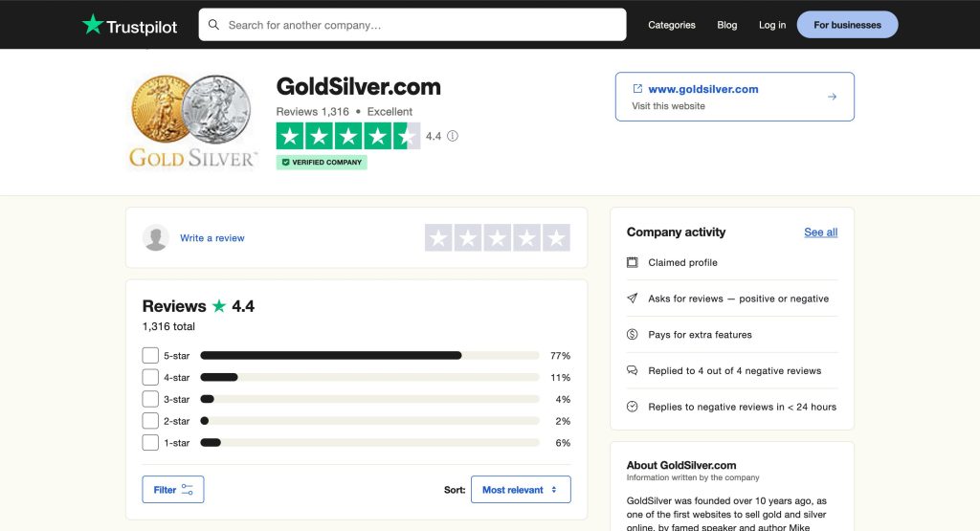The height and width of the screenshot is (531, 980).
Task: Go to the Blog page
Action: coord(727,25)
